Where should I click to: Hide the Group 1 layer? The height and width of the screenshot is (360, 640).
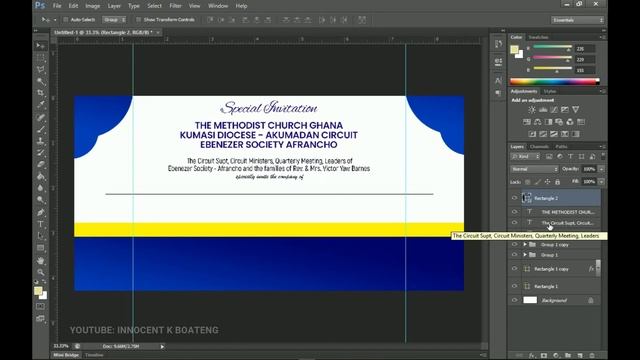click(x=514, y=255)
